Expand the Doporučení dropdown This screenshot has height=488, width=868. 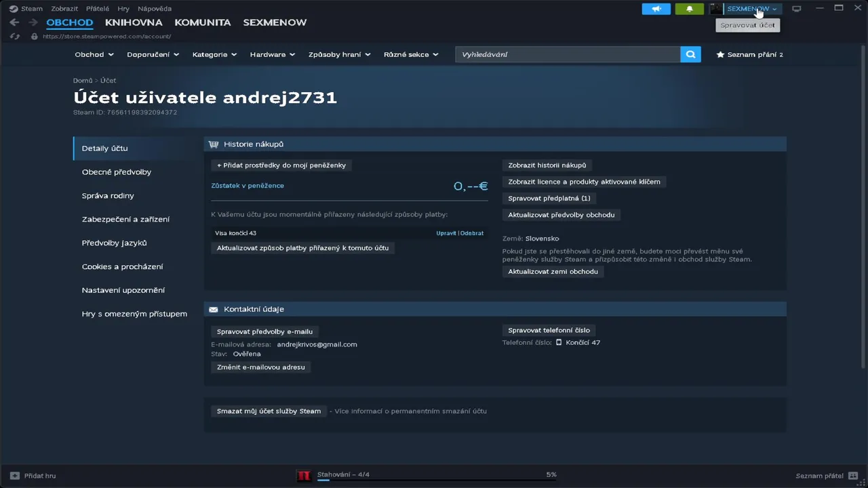point(153,54)
